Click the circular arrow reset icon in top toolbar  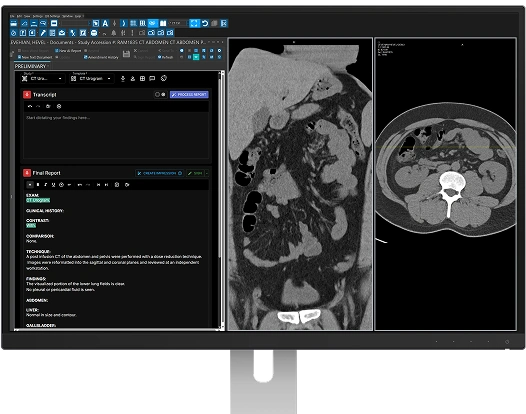(205, 23)
